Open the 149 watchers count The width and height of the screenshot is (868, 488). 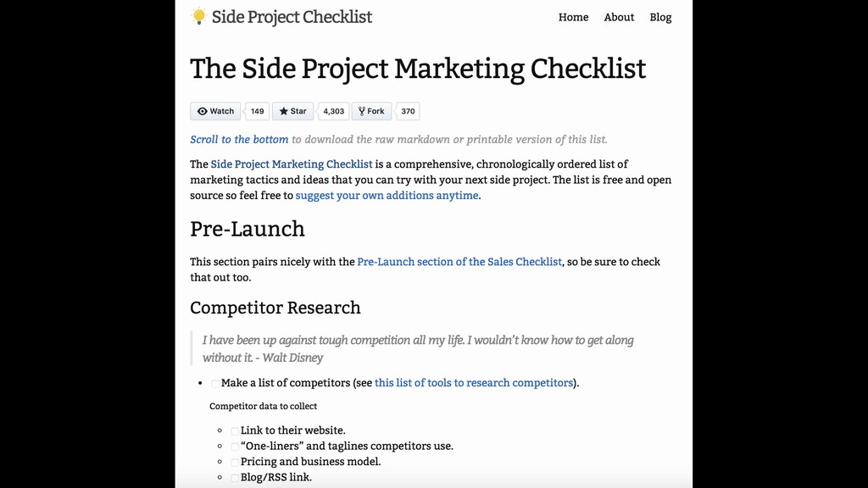point(257,111)
